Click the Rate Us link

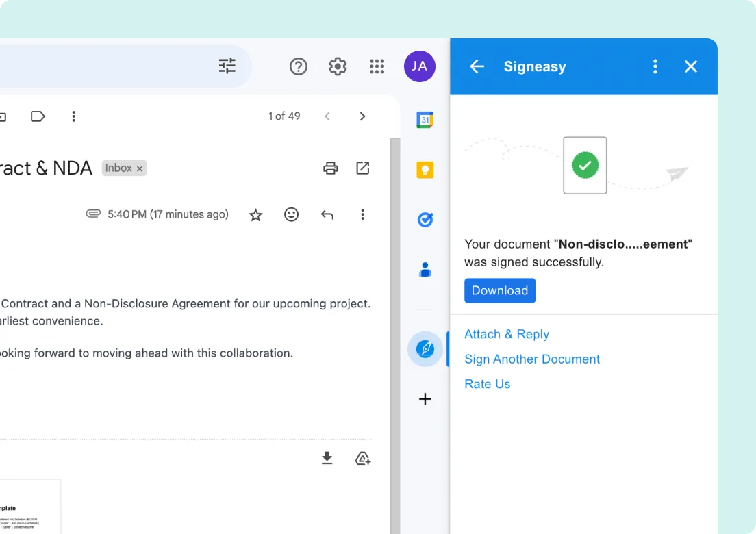(487, 384)
